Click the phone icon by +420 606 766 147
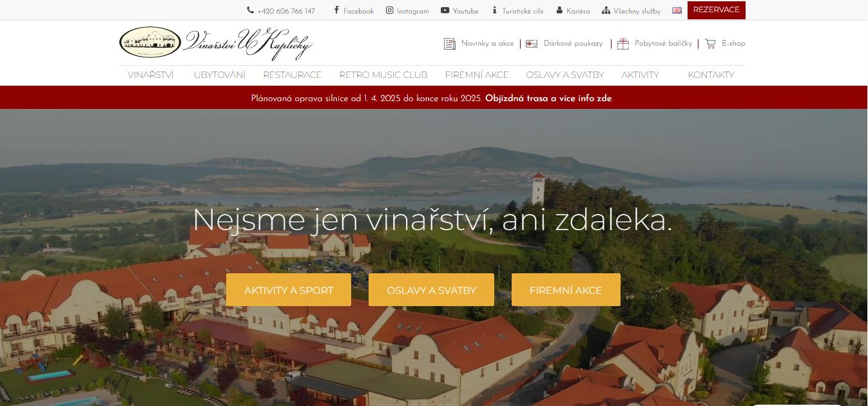Screen dimensions: 868x406 pos(250,10)
